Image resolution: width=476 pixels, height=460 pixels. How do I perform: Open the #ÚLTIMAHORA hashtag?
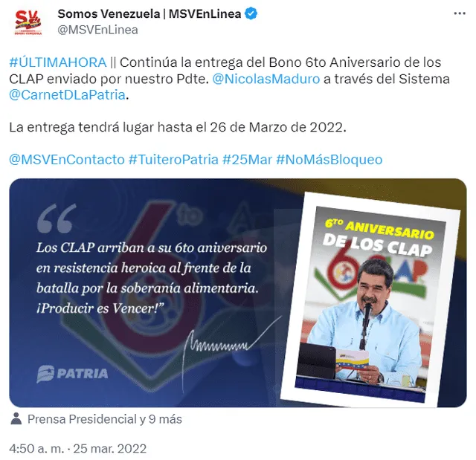pyautogui.click(x=58, y=62)
